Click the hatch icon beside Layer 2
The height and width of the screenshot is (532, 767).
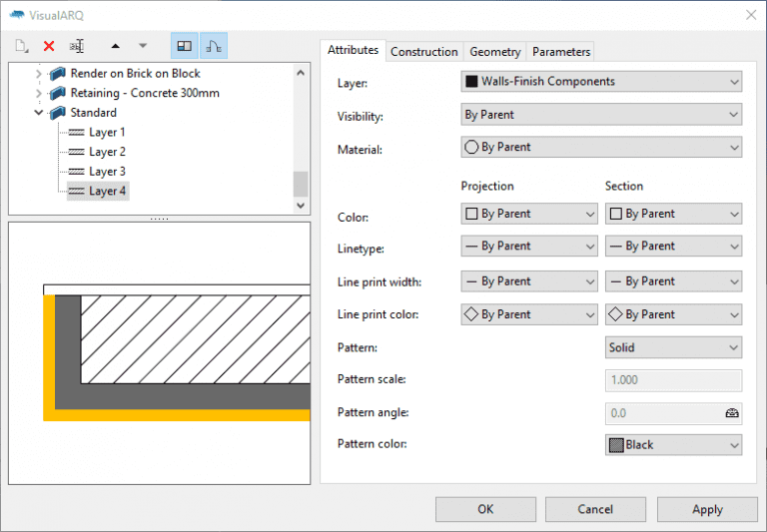(75, 152)
